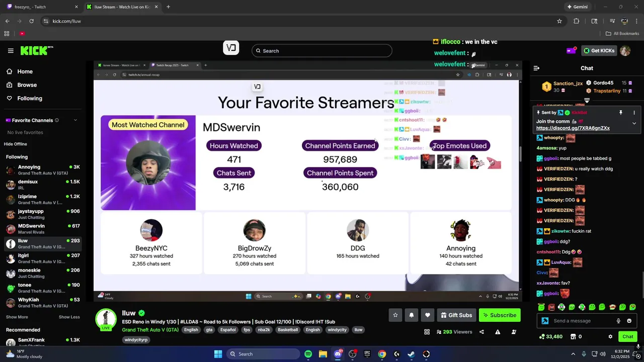644x362 pixels.
Task: Open the chat emote picker
Action: coord(629,321)
